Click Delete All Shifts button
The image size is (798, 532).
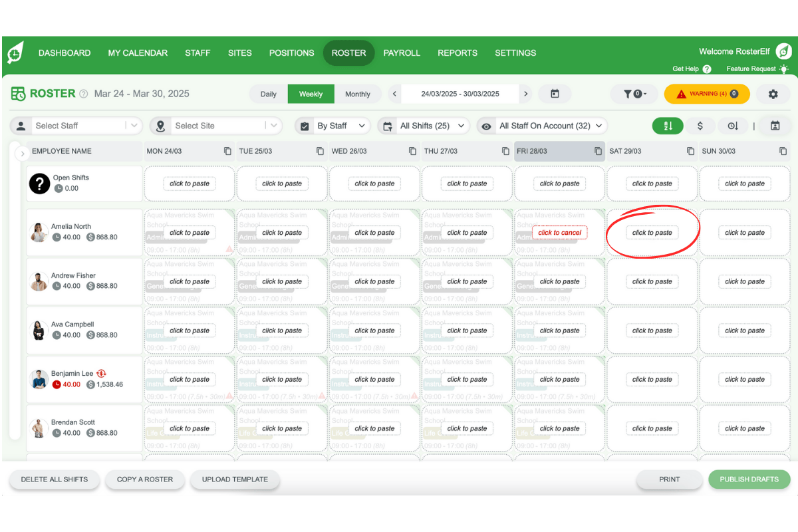[x=54, y=479]
